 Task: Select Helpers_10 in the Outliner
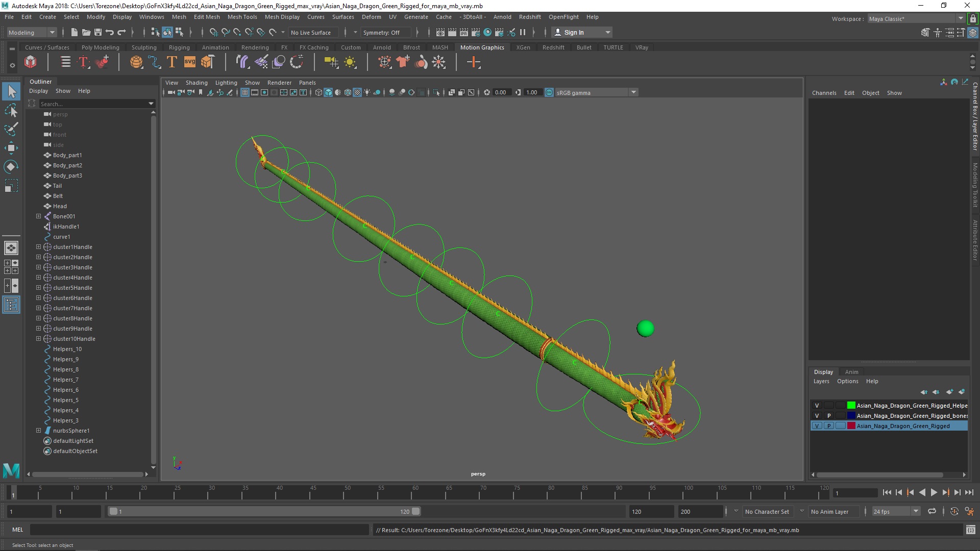[67, 349]
